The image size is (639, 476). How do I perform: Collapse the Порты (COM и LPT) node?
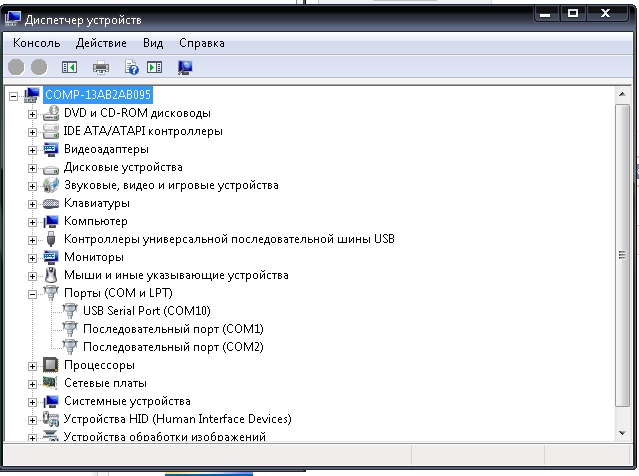pos(32,294)
